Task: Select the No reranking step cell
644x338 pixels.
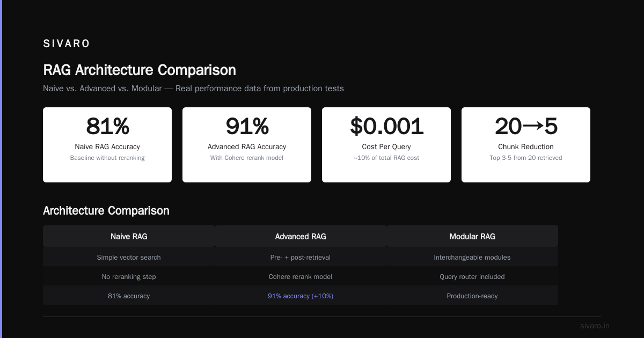Action: tap(129, 277)
